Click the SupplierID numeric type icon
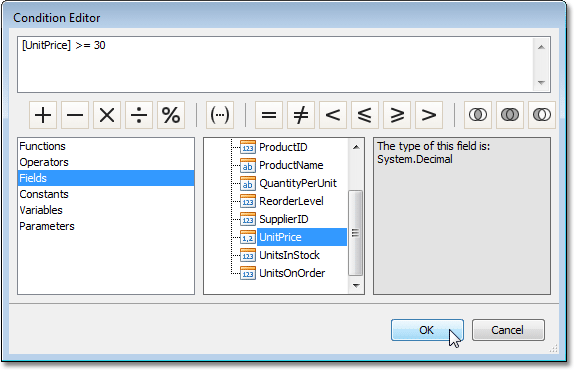 (x=248, y=219)
